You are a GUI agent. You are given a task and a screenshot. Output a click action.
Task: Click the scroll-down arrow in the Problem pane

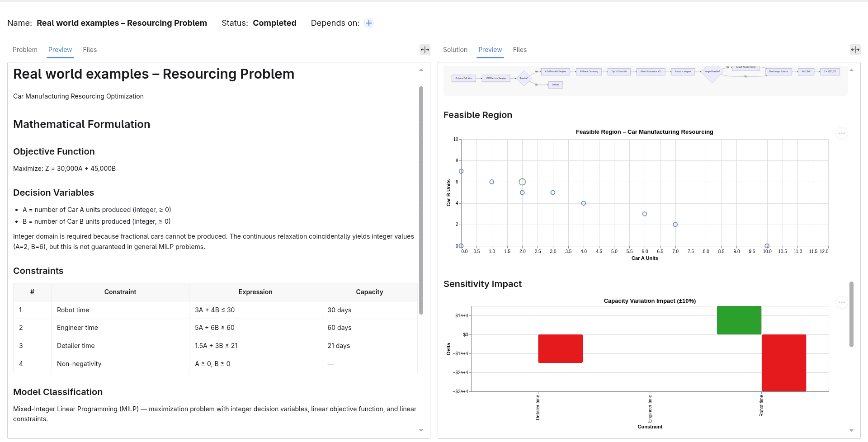[421, 431]
